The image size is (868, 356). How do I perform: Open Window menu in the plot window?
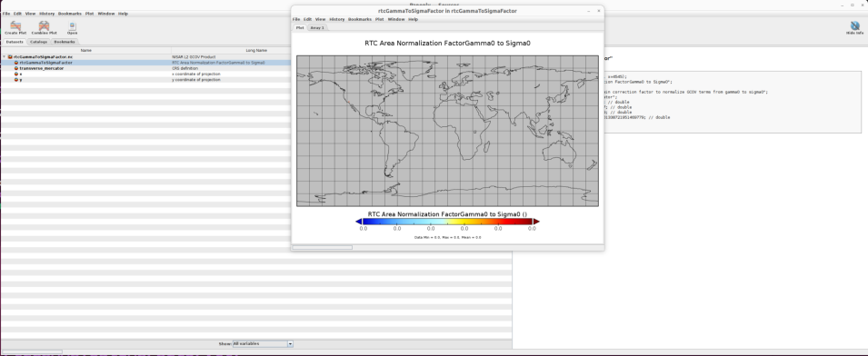pos(395,19)
